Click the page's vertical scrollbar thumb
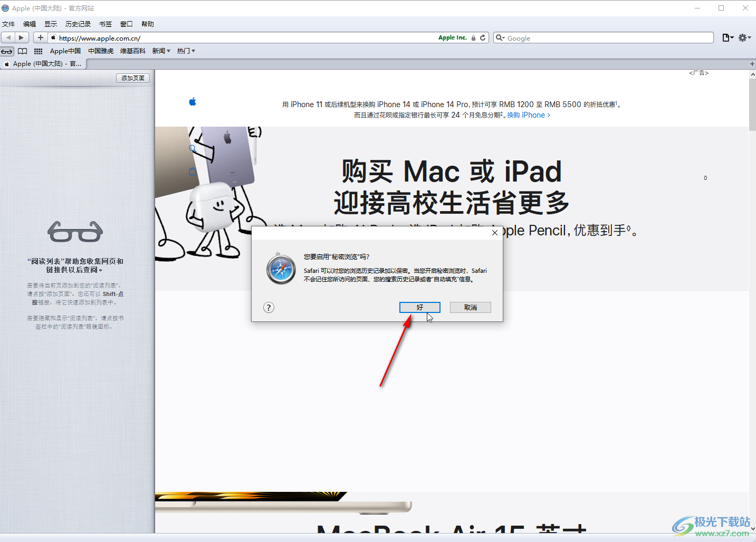Viewport: 756px width, 542px height. pyautogui.click(x=752, y=104)
